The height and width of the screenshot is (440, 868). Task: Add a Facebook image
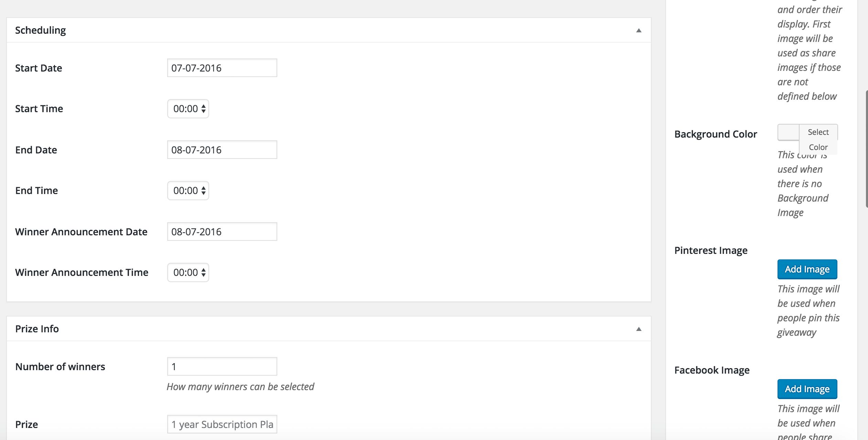click(807, 389)
